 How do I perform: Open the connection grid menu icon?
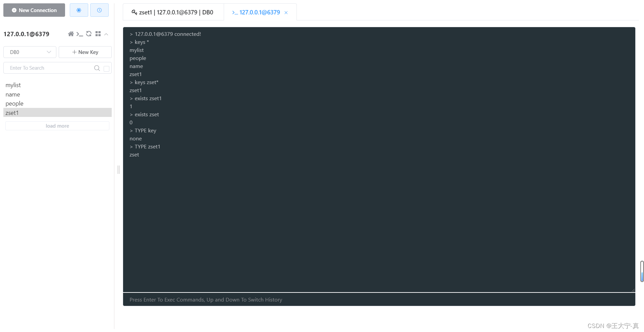pyautogui.click(x=98, y=34)
